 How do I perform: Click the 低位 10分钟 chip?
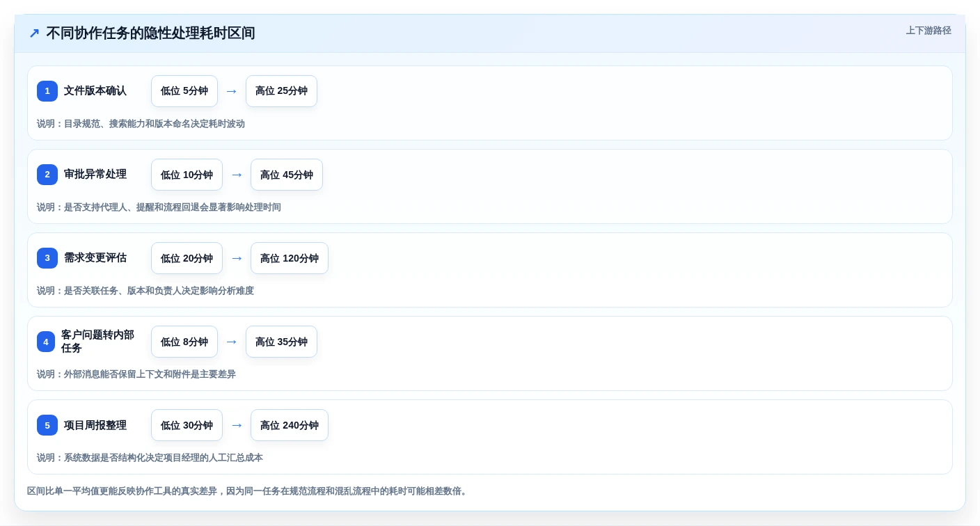click(x=187, y=175)
